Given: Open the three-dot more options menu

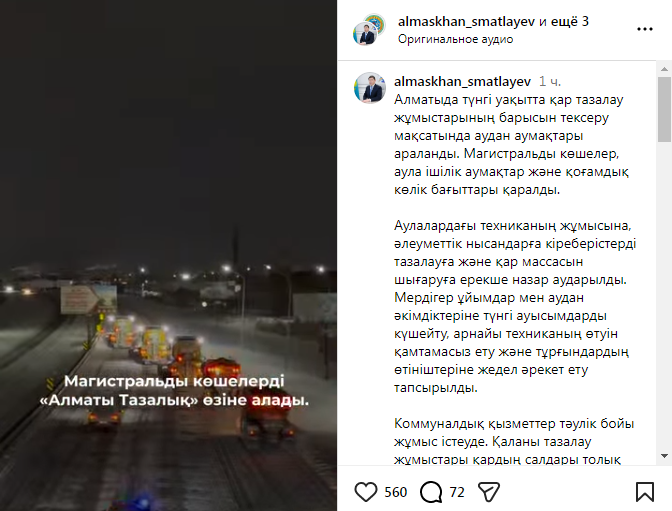Looking at the screenshot, I should pyautogui.click(x=645, y=29).
